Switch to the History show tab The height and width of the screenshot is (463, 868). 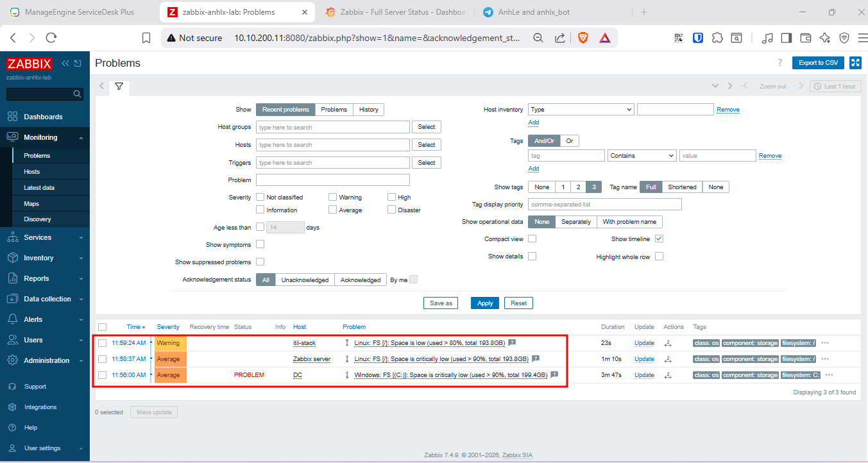[368, 110]
